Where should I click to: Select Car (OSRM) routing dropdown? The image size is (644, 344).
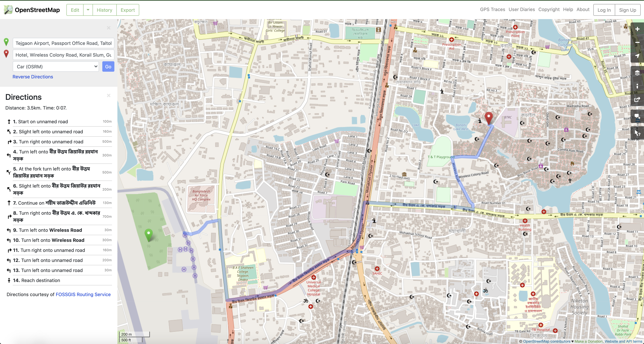55,66
